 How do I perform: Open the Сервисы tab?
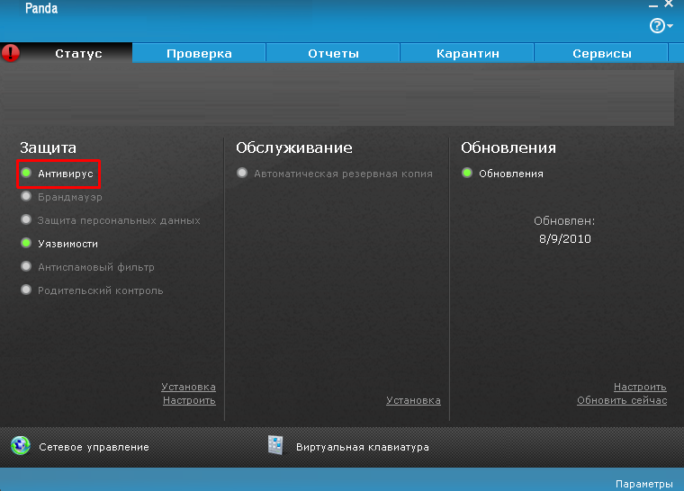(x=602, y=53)
